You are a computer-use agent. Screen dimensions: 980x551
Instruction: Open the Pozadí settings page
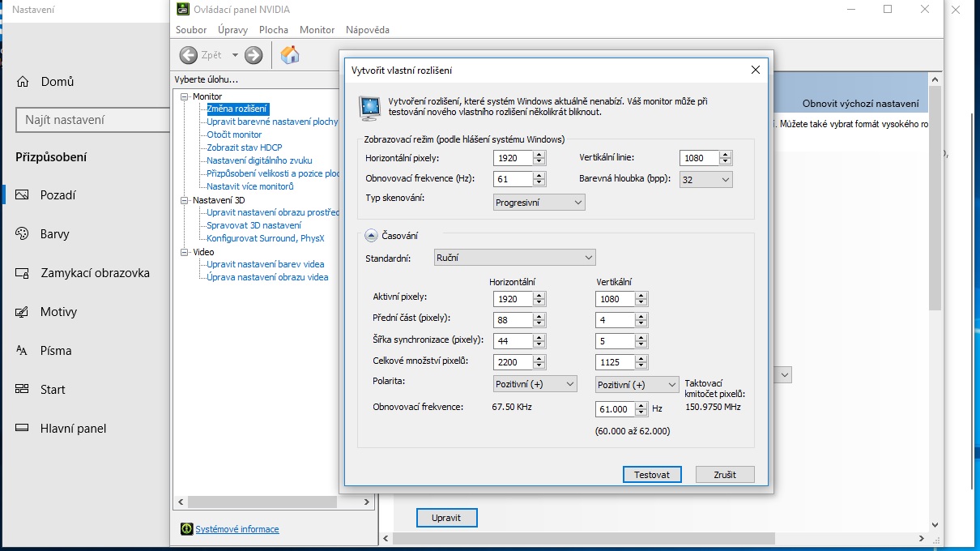point(58,195)
